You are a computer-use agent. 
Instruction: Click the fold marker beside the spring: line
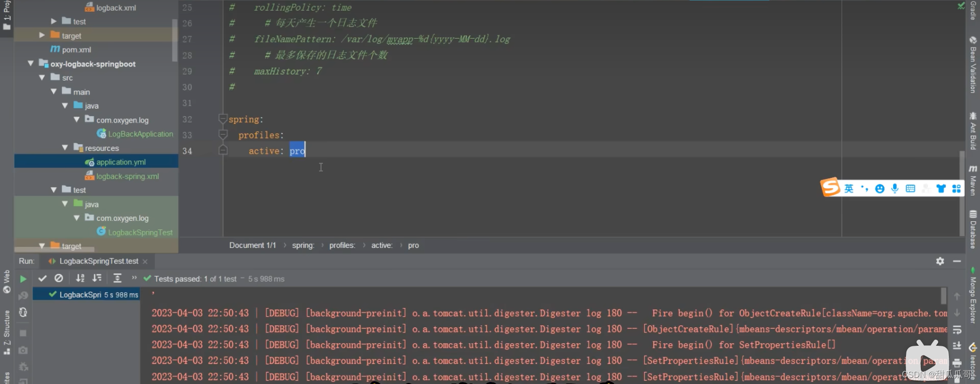(223, 119)
